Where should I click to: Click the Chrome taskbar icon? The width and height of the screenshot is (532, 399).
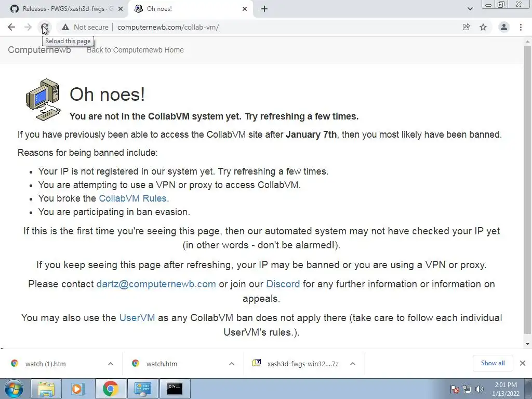point(110,389)
